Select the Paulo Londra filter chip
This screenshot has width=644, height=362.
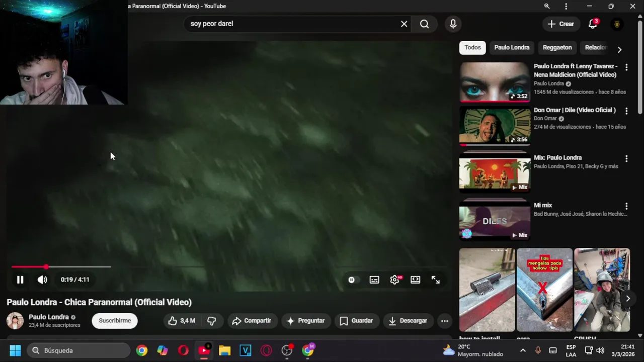click(512, 47)
